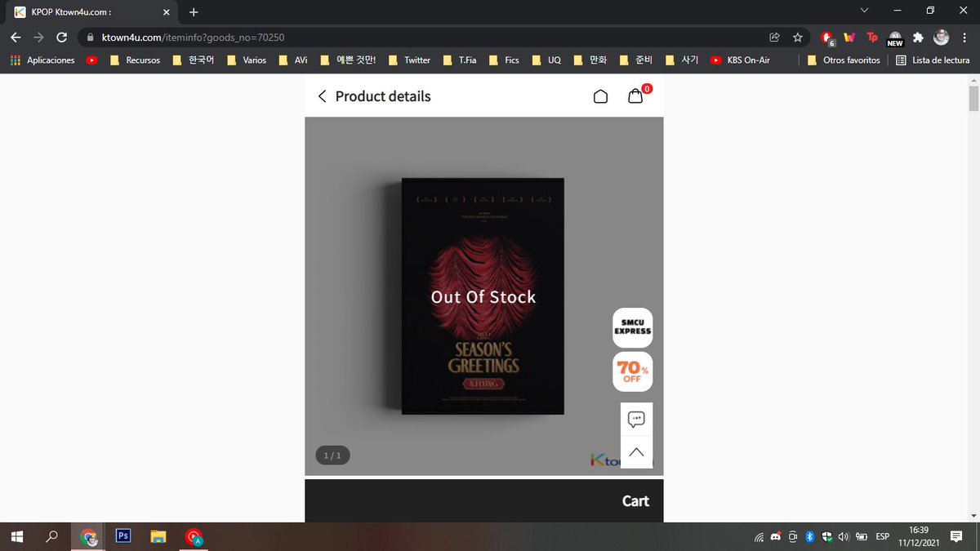Image resolution: width=980 pixels, height=551 pixels.
Task: Open Aplicaciones apps shortcut
Action: [x=42, y=60]
